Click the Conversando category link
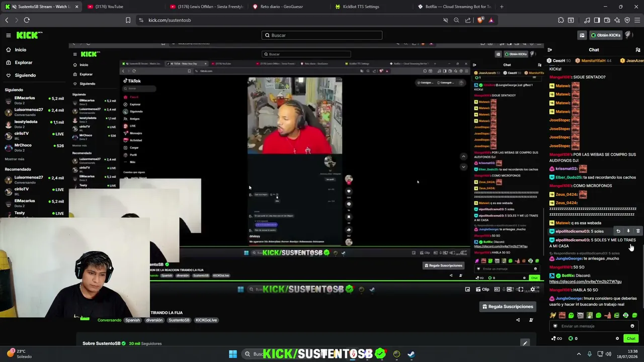644x362 pixels. (x=109, y=320)
